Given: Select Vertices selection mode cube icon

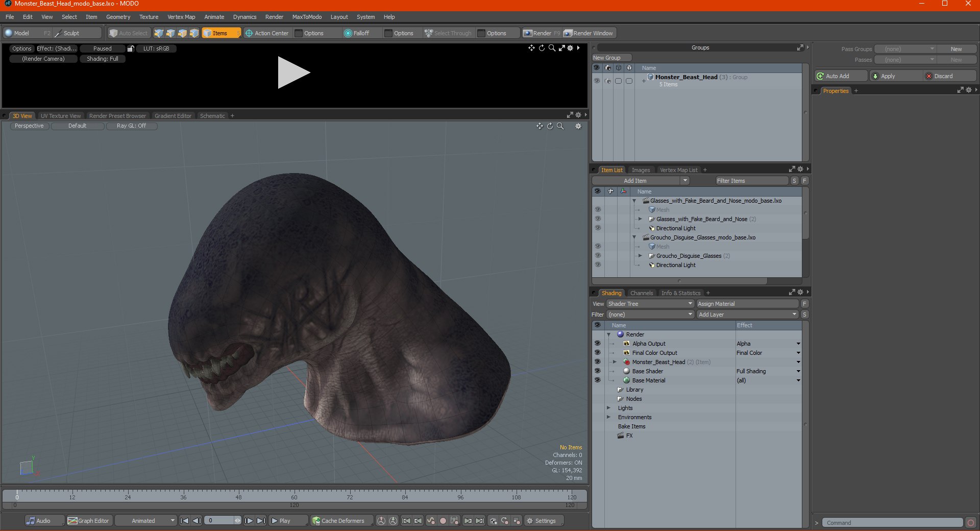Looking at the screenshot, I should click(x=159, y=33).
